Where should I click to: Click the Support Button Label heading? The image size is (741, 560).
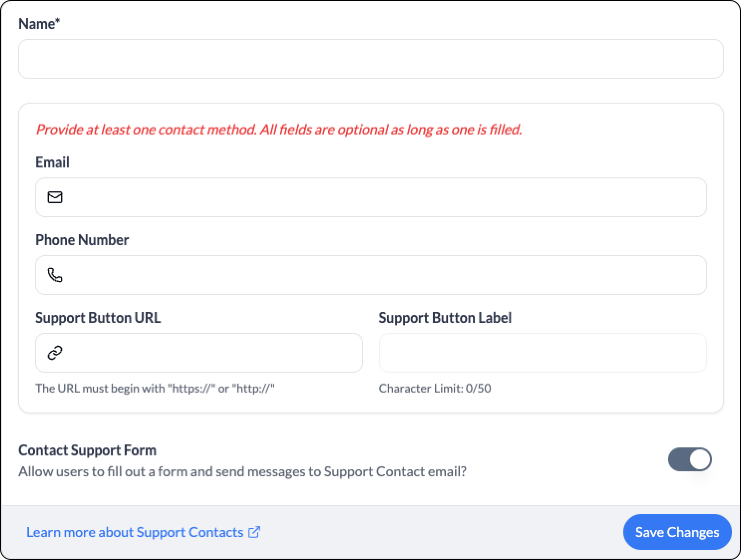[445, 317]
